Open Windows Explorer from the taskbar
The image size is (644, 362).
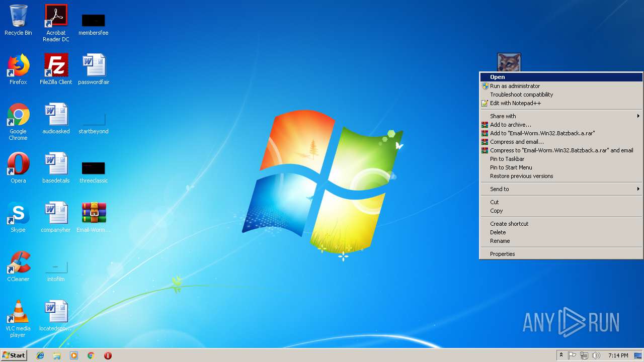point(57,355)
